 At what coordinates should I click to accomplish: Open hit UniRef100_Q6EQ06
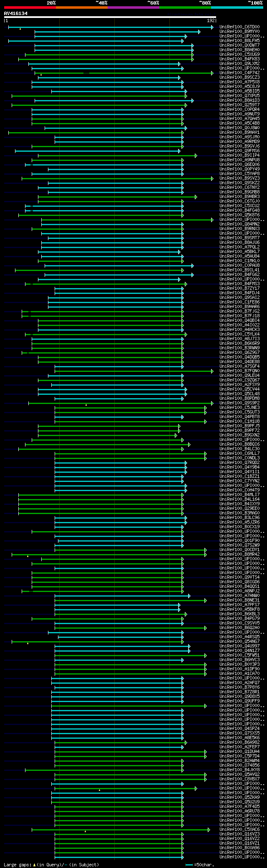[x=239, y=165]
